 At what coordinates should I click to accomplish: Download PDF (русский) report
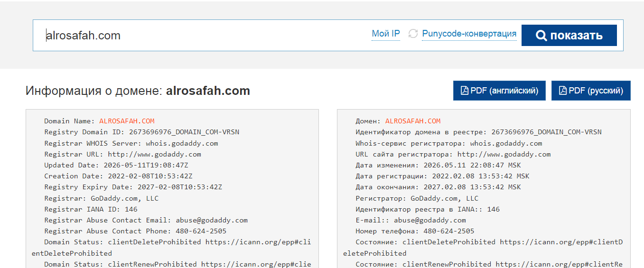click(591, 91)
